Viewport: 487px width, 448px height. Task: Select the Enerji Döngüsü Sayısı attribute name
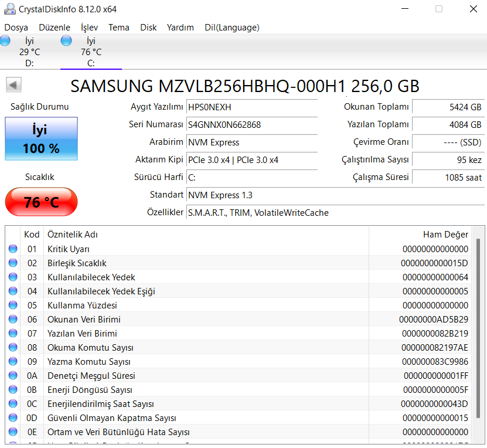90,390
